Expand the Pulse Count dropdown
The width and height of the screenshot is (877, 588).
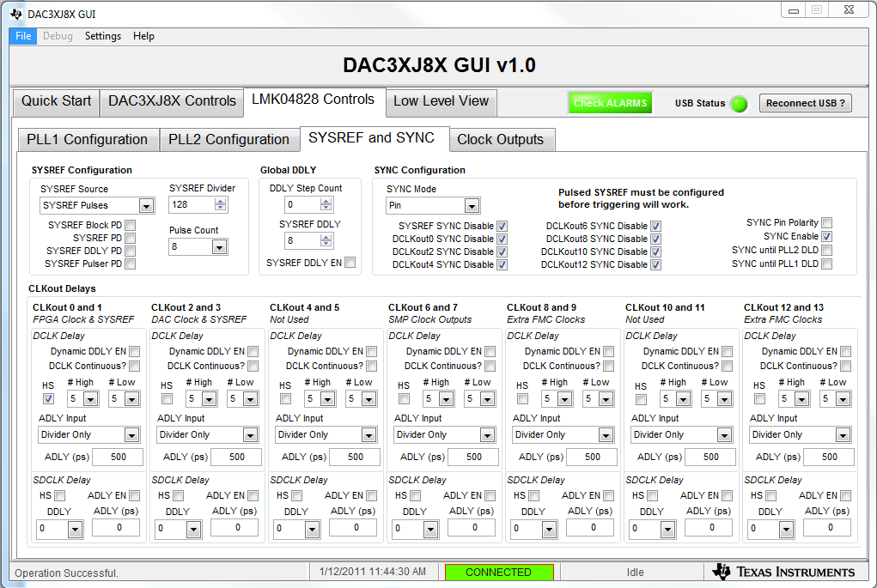pyautogui.click(x=219, y=246)
